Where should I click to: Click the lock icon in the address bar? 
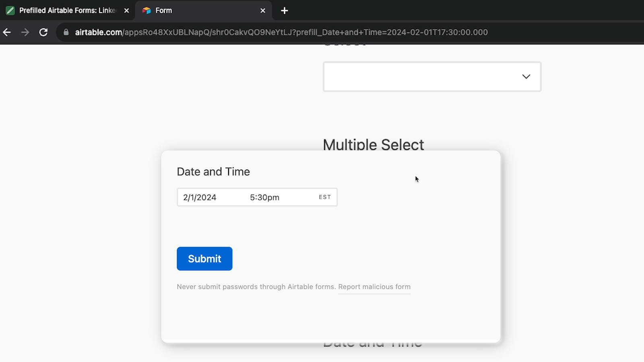pyautogui.click(x=66, y=32)
